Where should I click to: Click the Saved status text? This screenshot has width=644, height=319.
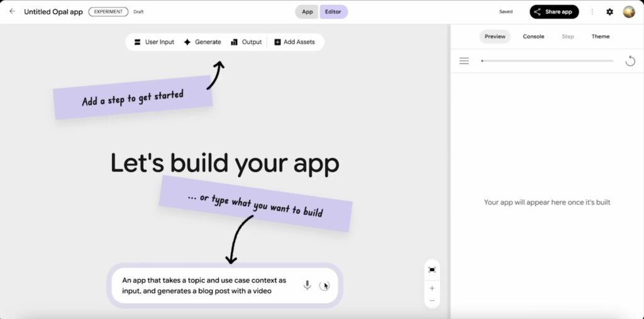click(506, 12)
